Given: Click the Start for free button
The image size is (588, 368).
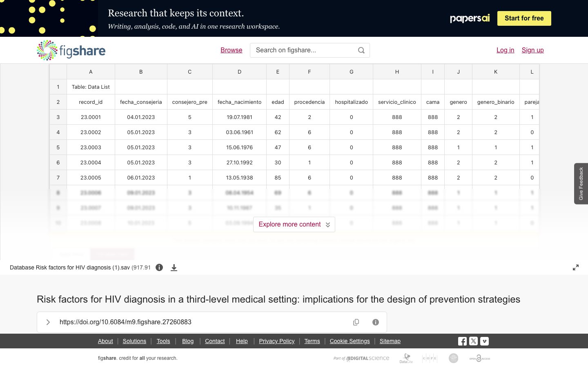Looking at the screenshot, I should (x=524, y=18).
